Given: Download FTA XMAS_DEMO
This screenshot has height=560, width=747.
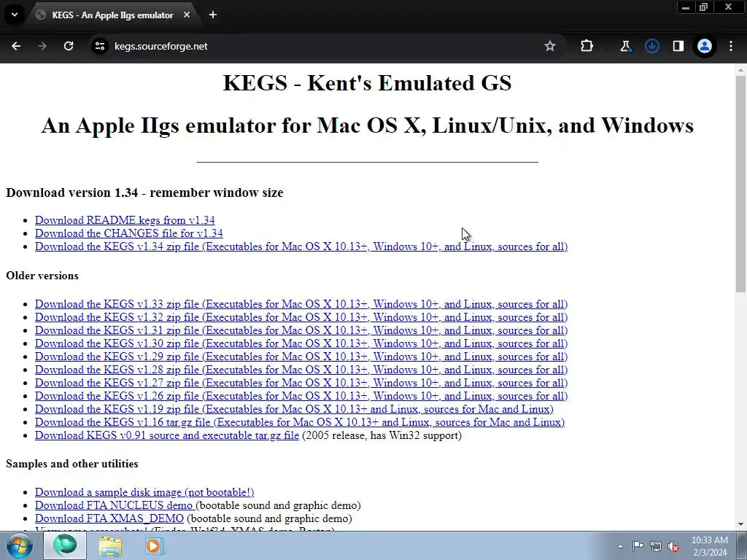Looking at the screenshot, I should point(109,518).
